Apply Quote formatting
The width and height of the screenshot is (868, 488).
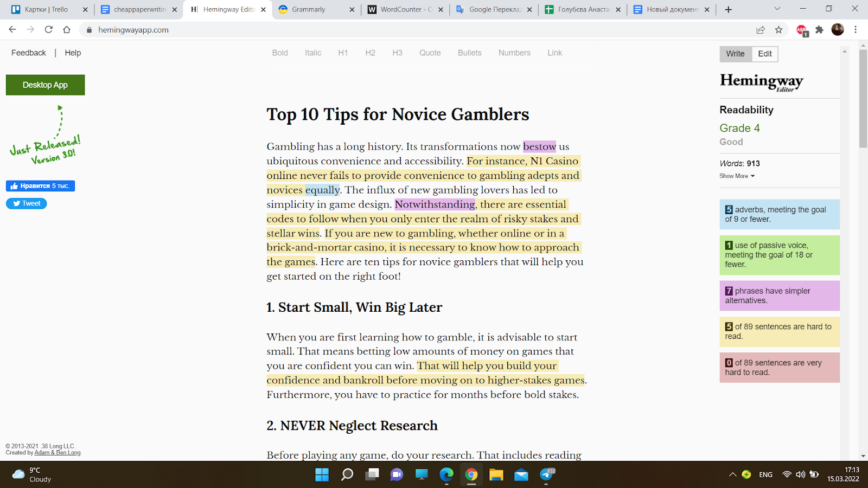430,53
